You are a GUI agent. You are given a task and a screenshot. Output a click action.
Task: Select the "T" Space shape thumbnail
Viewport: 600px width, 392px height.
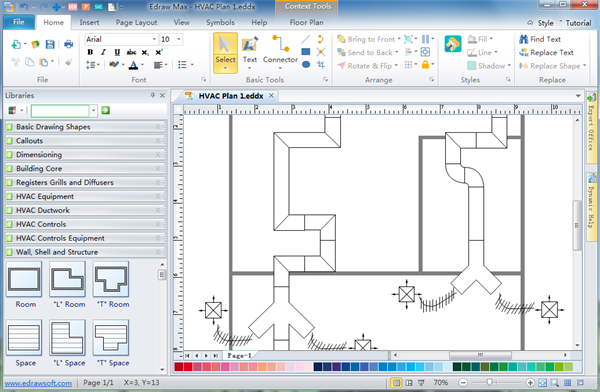click(111, 338)
